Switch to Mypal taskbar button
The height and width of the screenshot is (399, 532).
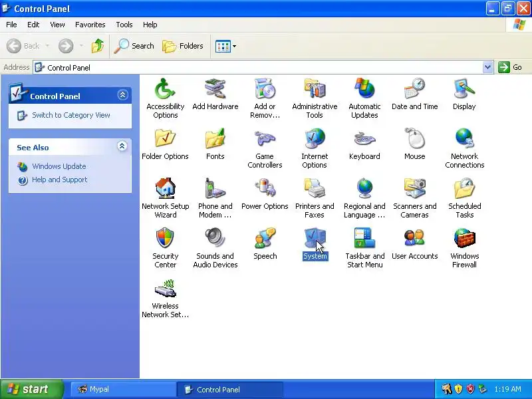(123, 389)
